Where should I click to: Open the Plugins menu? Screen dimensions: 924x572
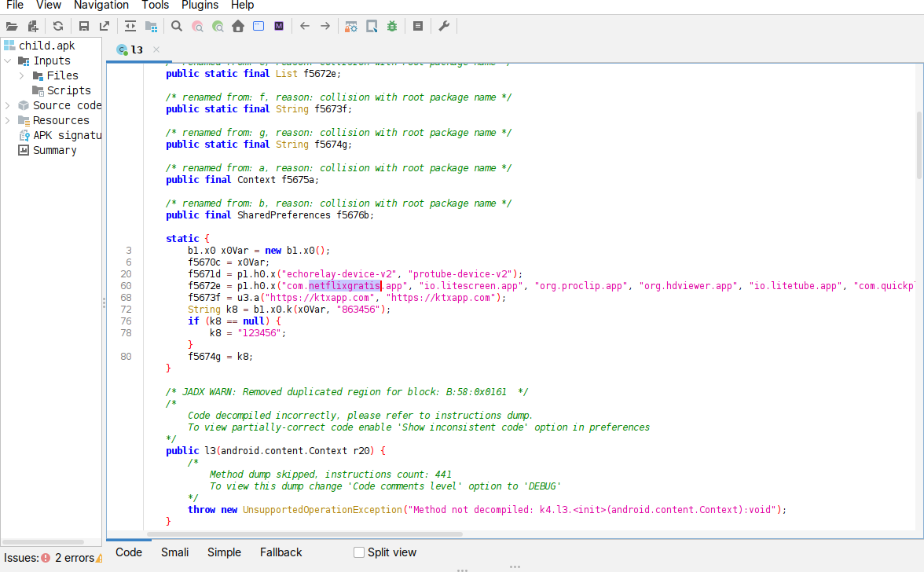click(200, 5)
